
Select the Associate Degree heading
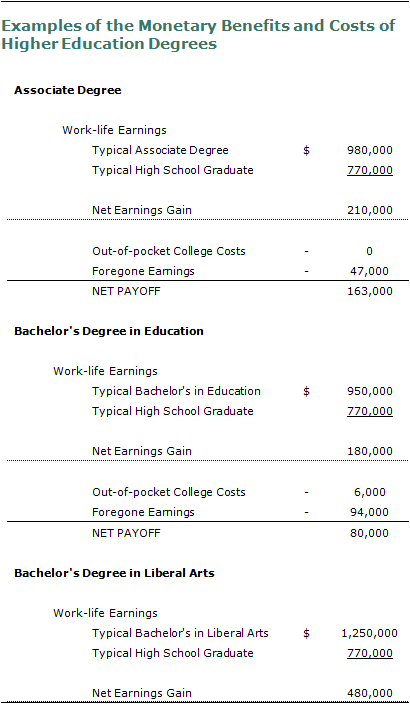(68, 90)
